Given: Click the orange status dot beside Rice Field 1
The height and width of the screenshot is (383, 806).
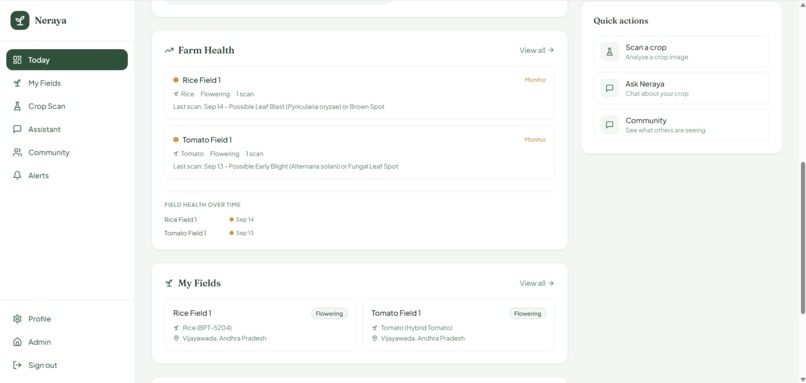Looking at the screenshot, I should pyautogui.click(x=176, y=80).
